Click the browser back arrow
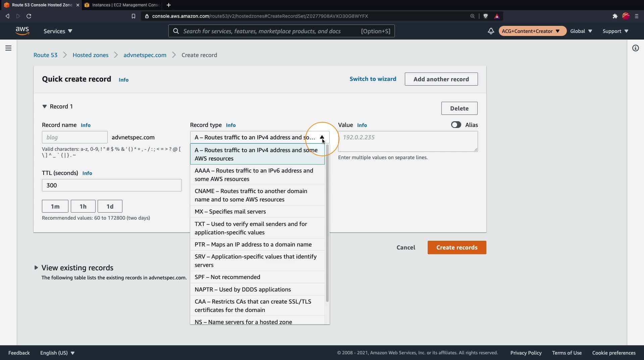 pos(7,16)
